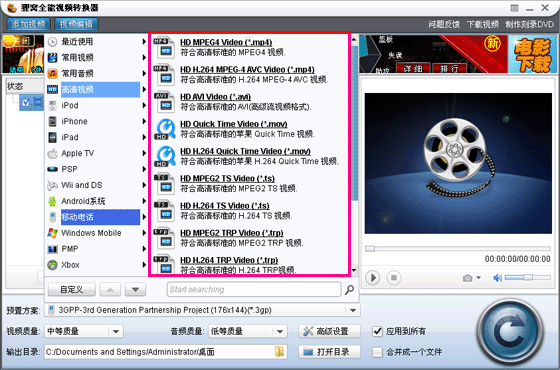Image resolution: width=560 pixels, height=370 pixels.
Task: Click the 添加视频 button
Action: [x=28, y=24]
